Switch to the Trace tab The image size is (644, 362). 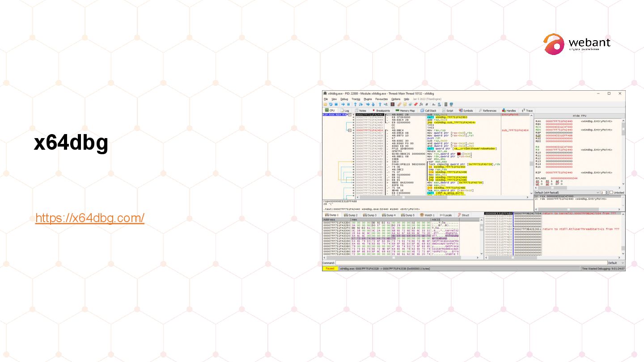tap(527, 110)
